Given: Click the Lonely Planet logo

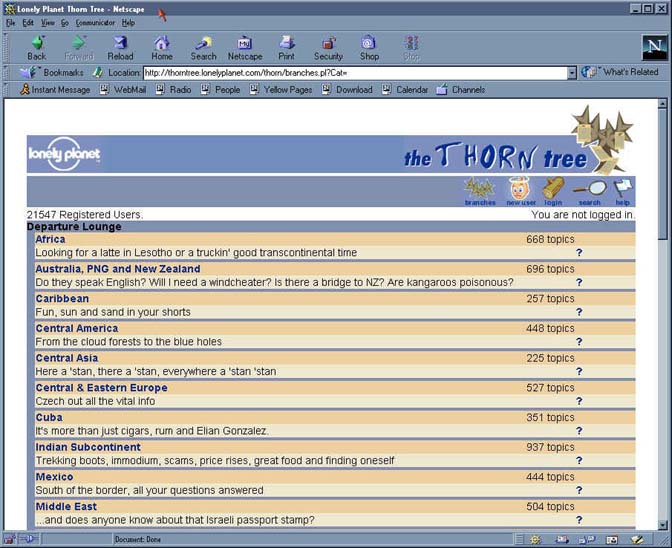Looking at the screenshot, I should pyautogui.click(x=64, y=154).
